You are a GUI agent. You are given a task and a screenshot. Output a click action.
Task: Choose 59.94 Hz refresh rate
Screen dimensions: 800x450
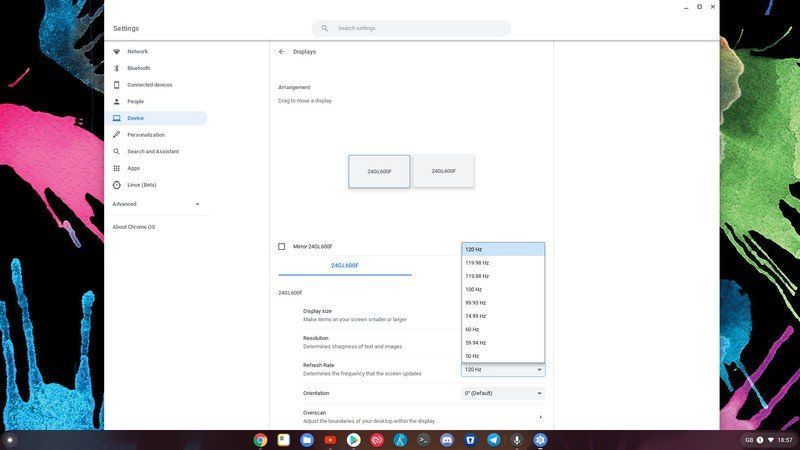(x=503, y=343)
